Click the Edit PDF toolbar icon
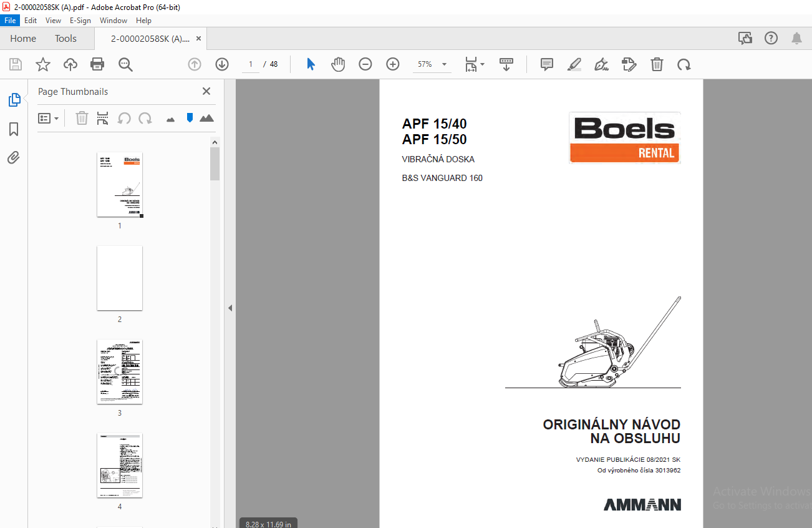The height and width of the screenshot is (528, 812). (x=629, y=64)
